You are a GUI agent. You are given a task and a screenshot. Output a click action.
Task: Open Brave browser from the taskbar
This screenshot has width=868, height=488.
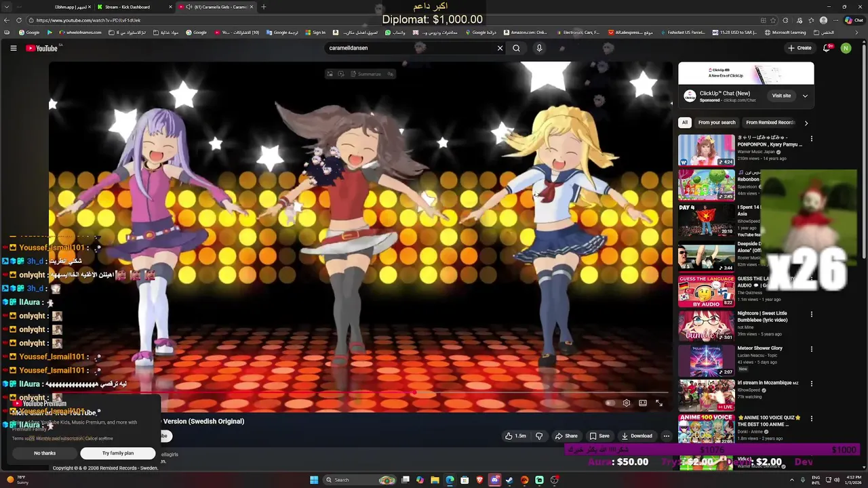[x=479, y=480]
